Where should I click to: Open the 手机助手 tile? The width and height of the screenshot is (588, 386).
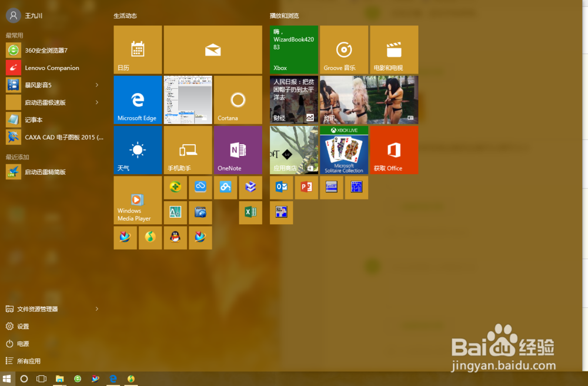[188, 150]
